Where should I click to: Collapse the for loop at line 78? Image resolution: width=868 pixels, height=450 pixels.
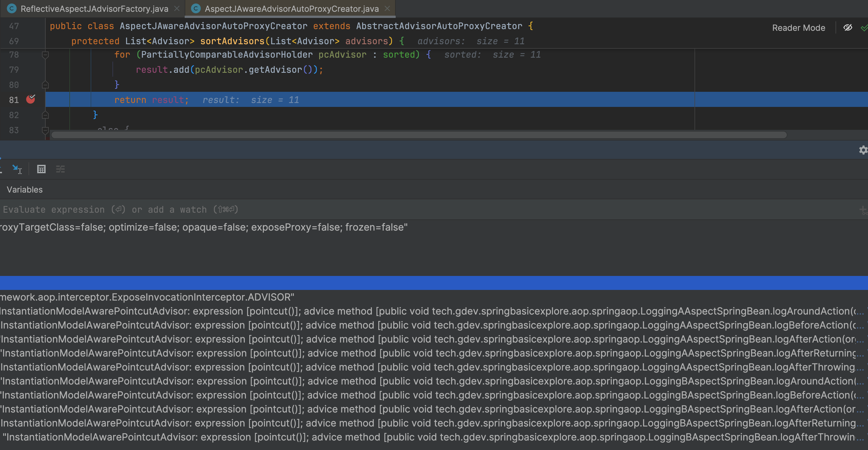coord(45,55)
